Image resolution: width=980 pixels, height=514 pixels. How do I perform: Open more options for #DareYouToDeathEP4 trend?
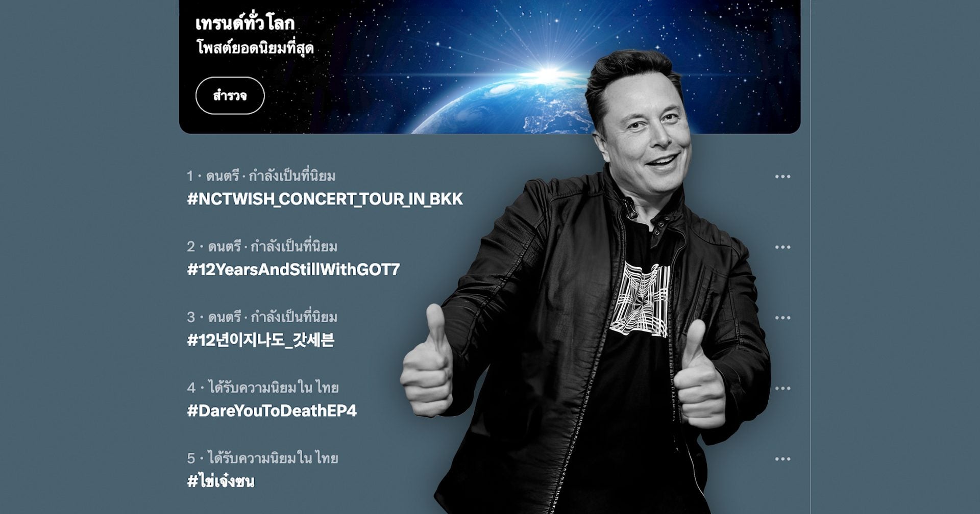782,388
